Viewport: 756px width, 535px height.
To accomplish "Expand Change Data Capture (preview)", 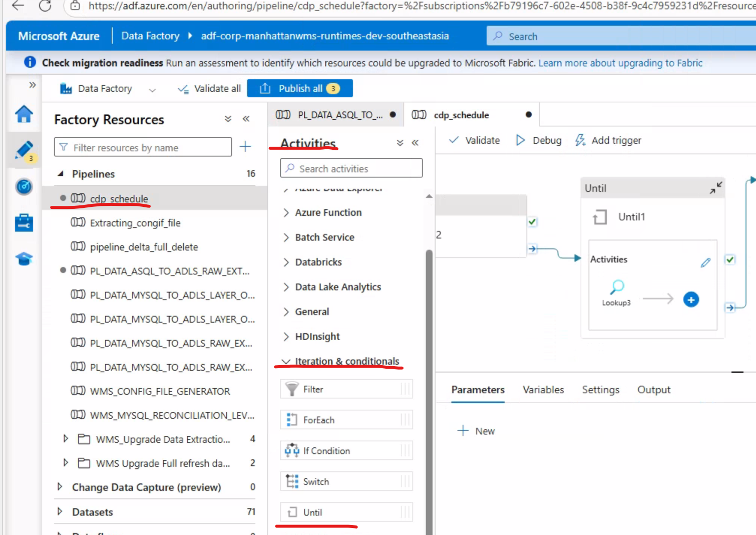I will 60,487.
